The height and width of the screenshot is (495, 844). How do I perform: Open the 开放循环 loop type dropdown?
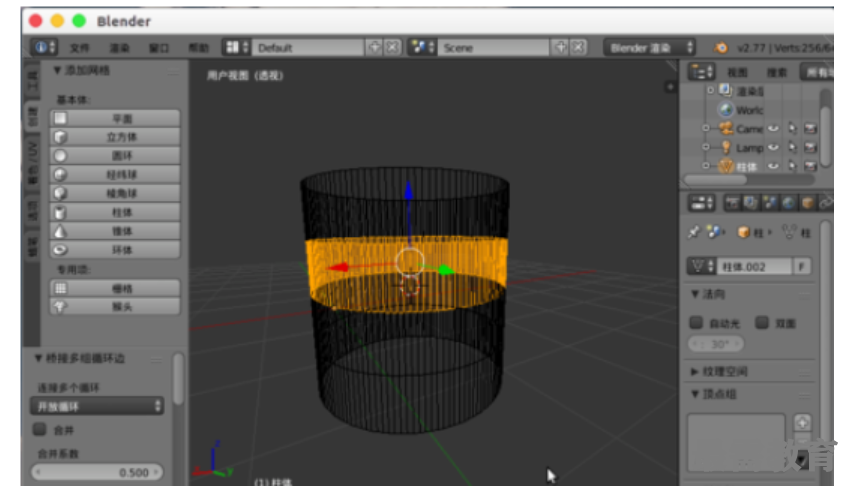(97, 406)
